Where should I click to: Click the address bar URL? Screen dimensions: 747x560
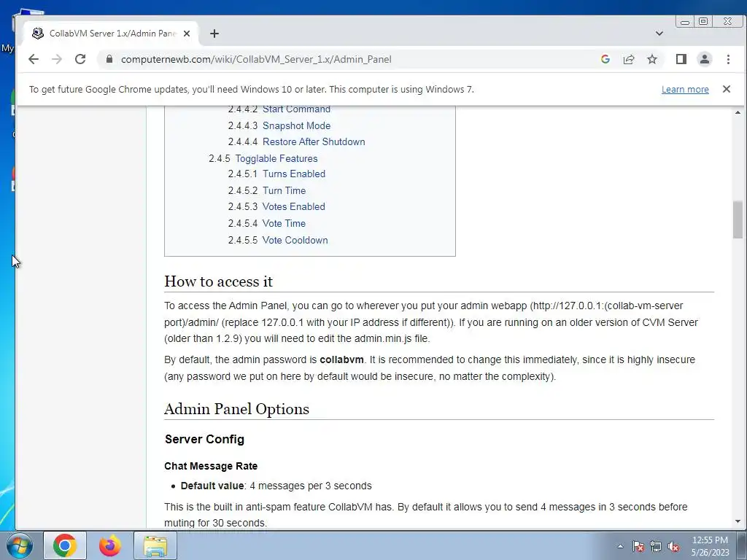click(x=256, y=59)
